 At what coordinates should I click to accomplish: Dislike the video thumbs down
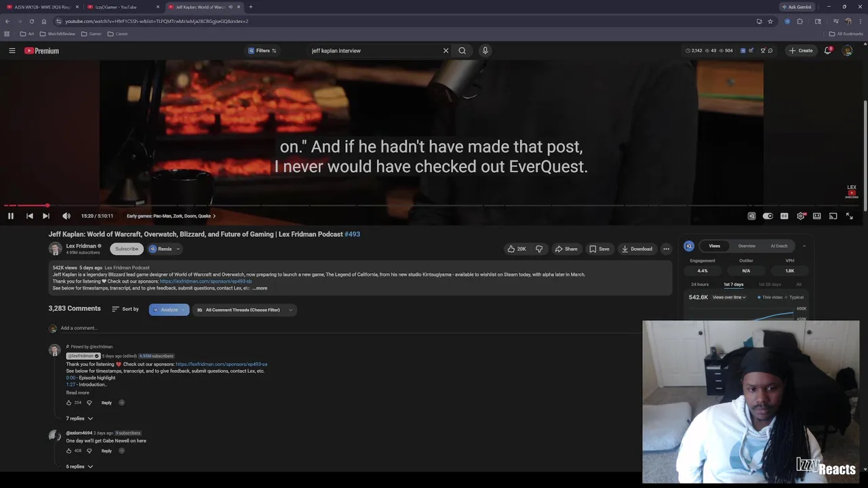coord(539,249)
